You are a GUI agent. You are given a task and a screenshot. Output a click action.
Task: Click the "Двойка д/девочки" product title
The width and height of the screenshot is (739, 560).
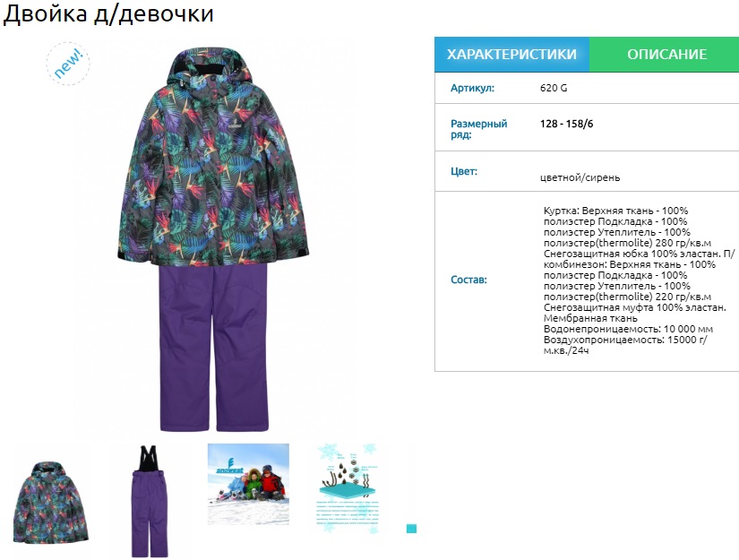tap(108, 13)
